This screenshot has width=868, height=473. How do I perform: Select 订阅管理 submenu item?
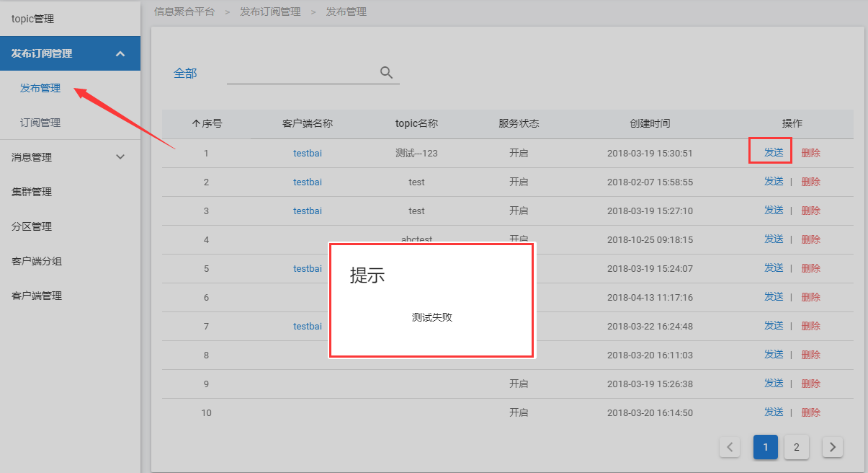40,123
